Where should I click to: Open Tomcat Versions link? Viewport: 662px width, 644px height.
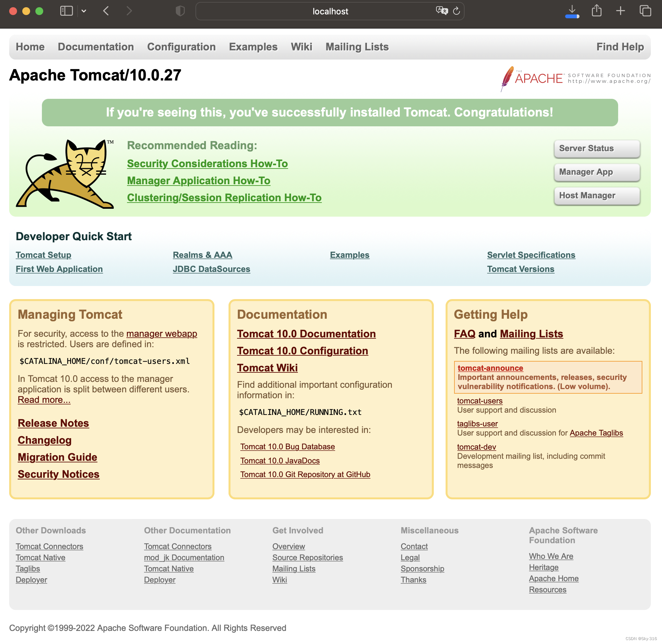pos(521,269)
